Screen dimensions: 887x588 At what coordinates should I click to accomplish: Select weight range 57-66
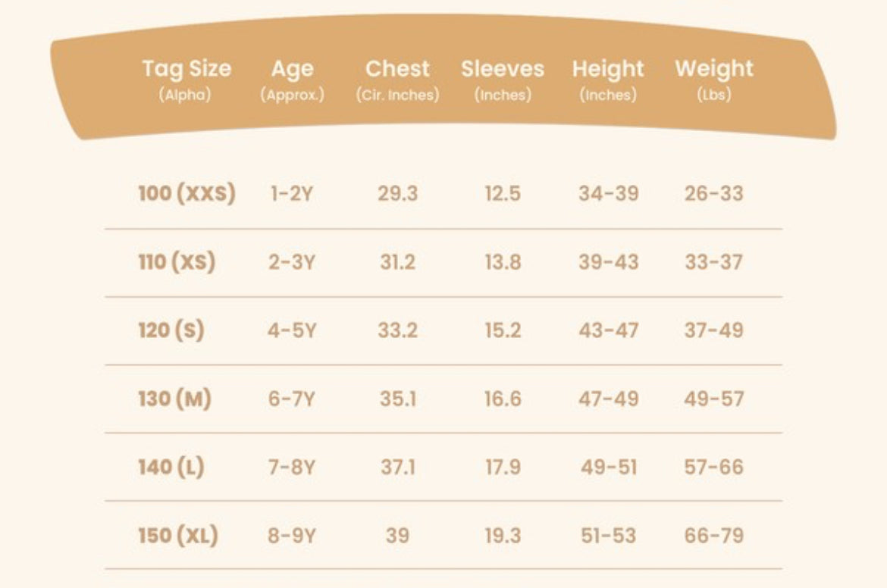pyautogui.click(x=714, y=467)
